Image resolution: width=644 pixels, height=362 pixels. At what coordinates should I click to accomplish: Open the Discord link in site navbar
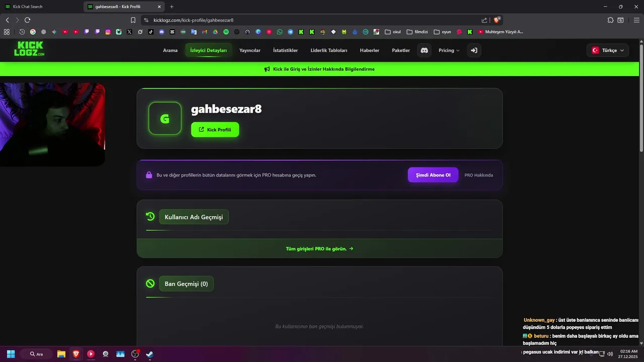coord(424,50)
